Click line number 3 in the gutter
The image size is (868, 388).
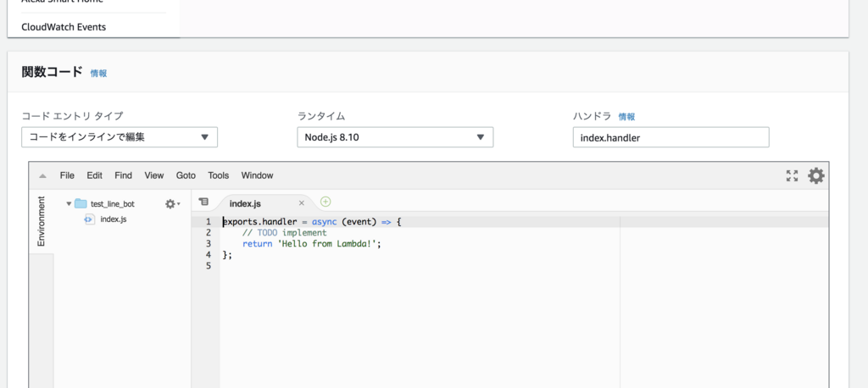[x=209, y=244]
